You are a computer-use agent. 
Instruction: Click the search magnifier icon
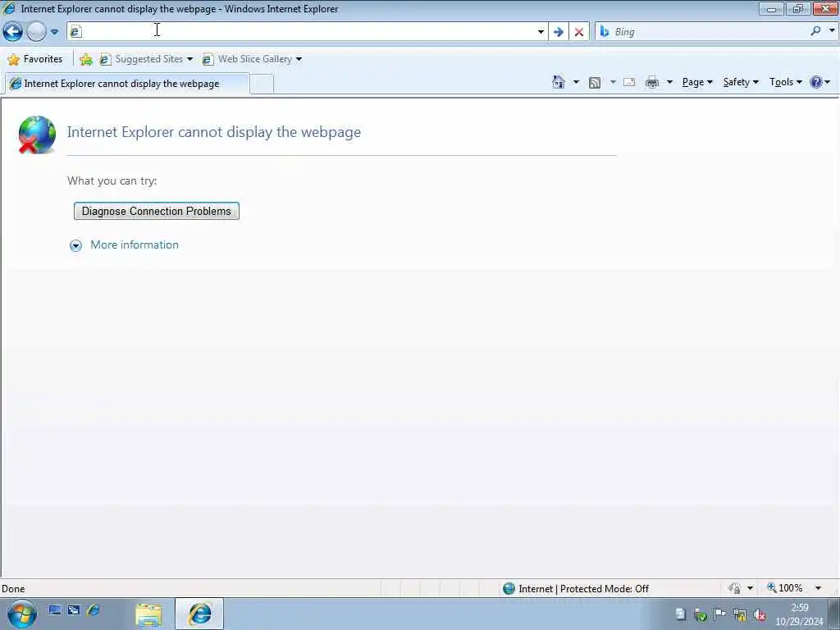tap(815, 31)
